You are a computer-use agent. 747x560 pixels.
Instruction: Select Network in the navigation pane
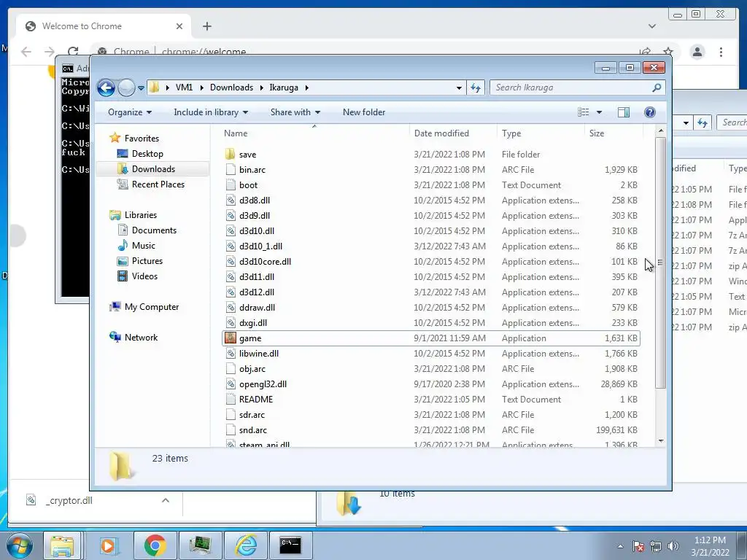pos(141,338)
